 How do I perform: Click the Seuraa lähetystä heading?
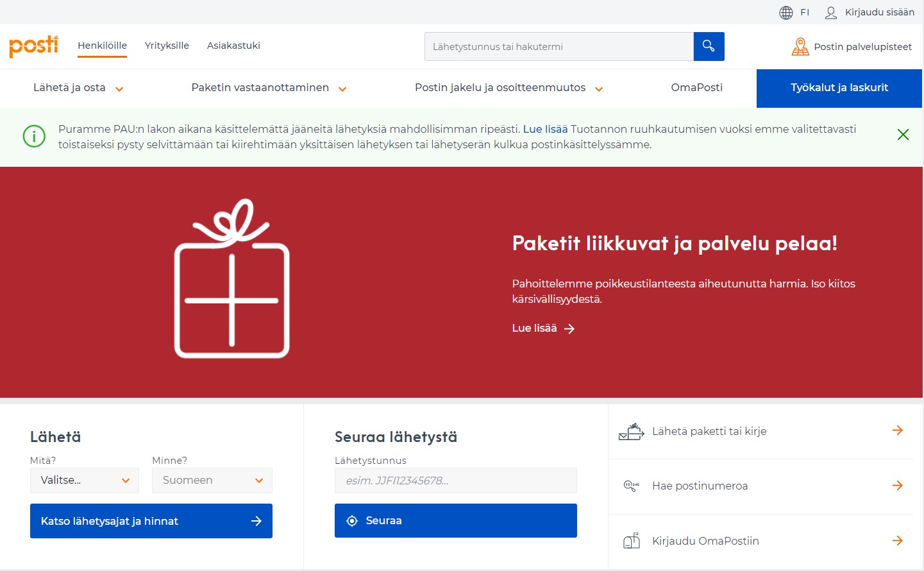[396, 437]
